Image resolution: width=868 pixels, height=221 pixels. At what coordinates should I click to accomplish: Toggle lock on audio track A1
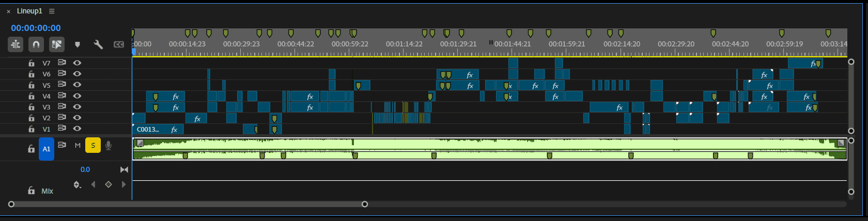click(x=32, y=149)
